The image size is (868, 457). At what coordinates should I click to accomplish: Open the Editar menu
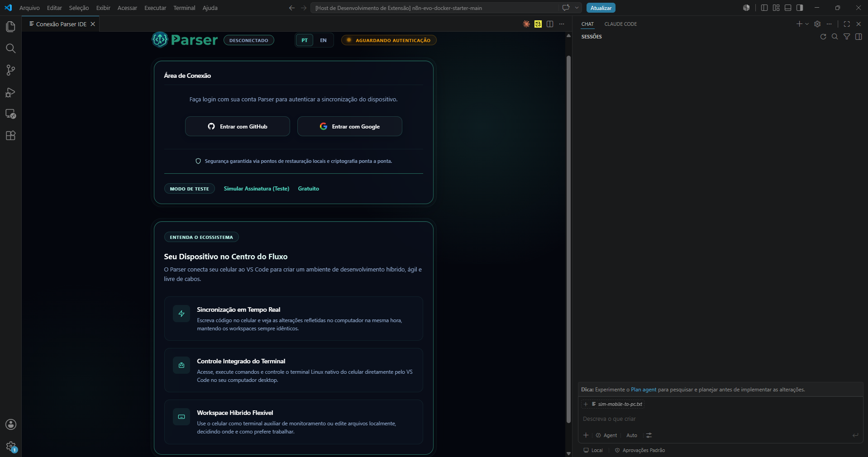[x=54, y=8]
